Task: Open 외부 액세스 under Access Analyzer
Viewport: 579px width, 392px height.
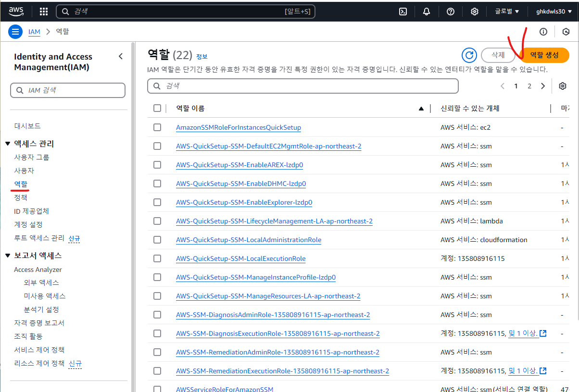Action: tap(41, 282)
